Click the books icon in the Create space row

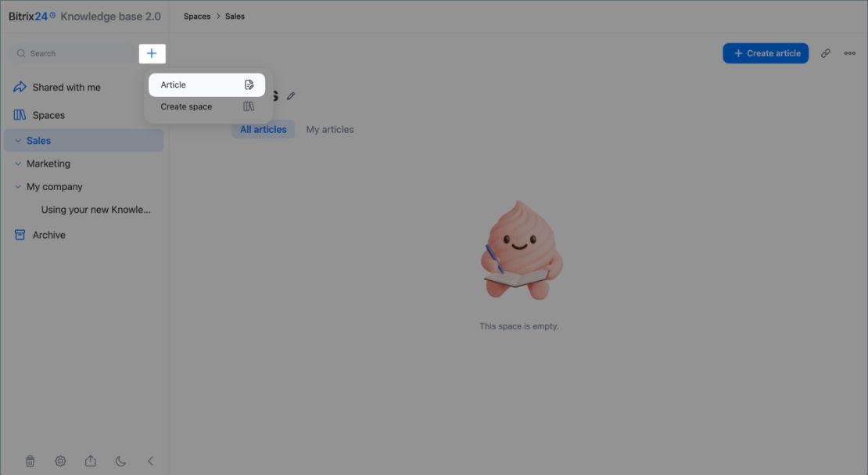[x=249, y=106]
